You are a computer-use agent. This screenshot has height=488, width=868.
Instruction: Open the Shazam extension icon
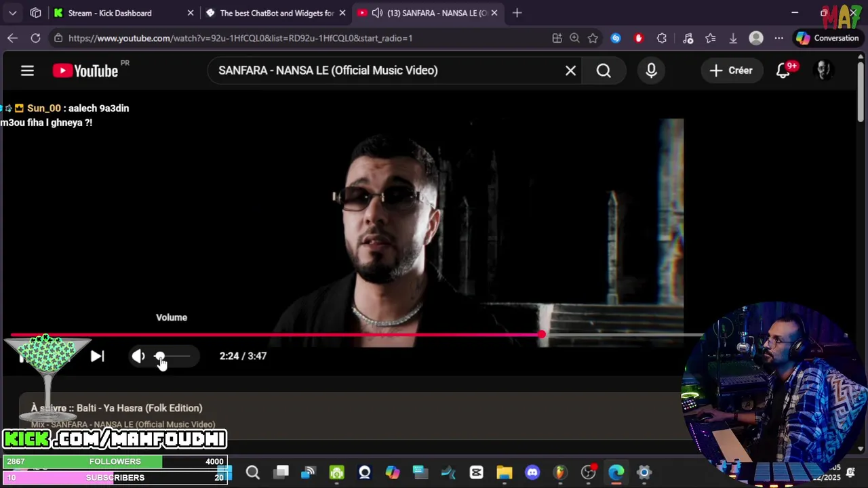tap(615, 38)
